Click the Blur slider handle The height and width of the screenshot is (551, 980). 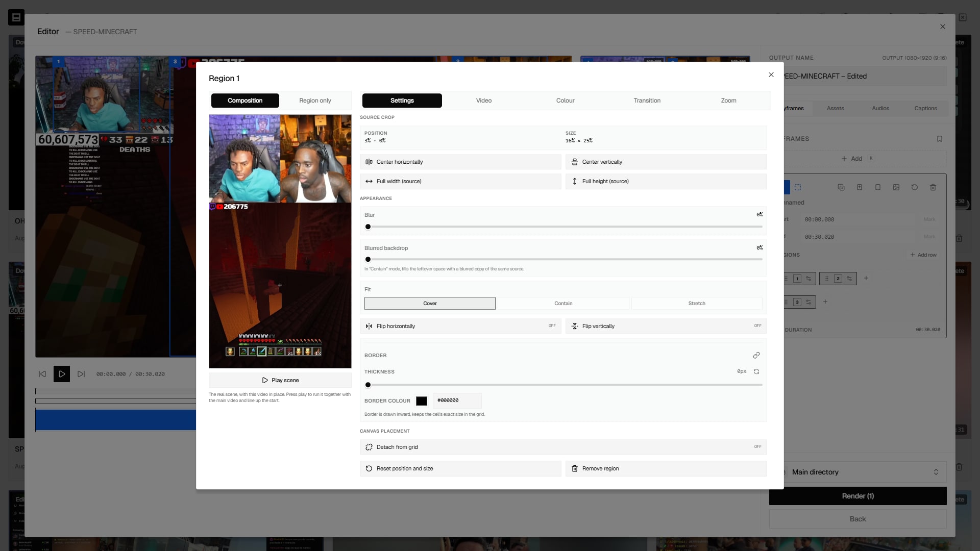tap(368, 227)
